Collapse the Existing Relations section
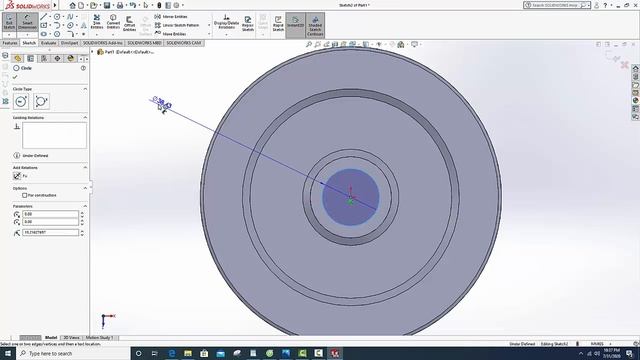640x360 pixels. pos(85,118)
